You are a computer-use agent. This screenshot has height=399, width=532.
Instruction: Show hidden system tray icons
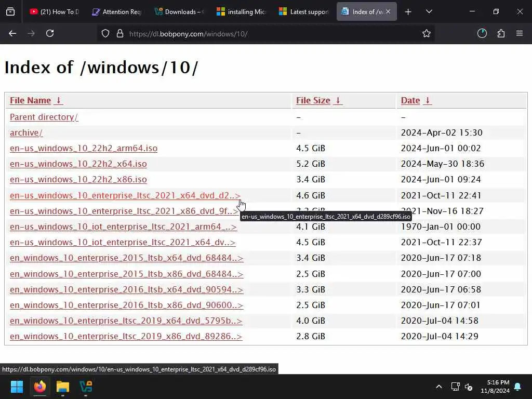tap(438, 387)
